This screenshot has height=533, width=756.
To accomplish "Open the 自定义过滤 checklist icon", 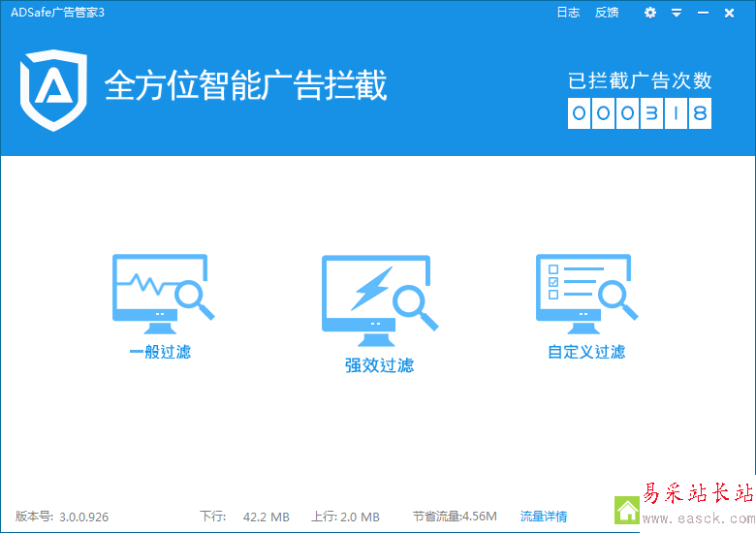I will pos(586,294).
